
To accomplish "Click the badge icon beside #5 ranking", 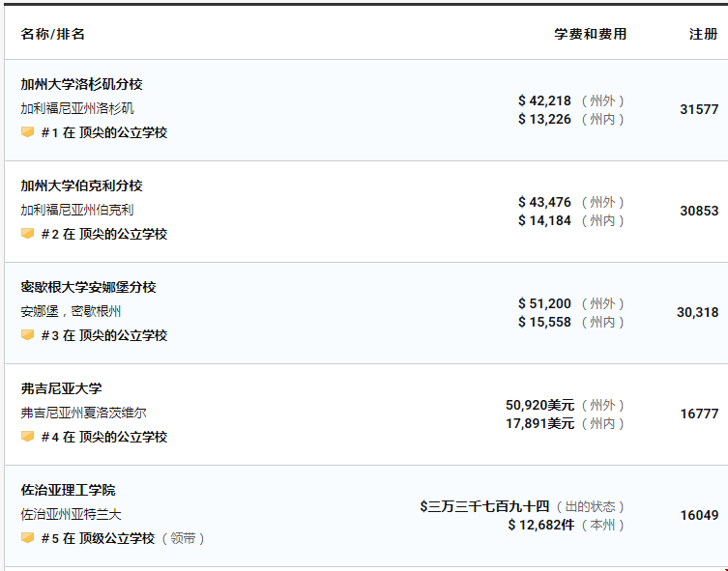I will [27, 538].
